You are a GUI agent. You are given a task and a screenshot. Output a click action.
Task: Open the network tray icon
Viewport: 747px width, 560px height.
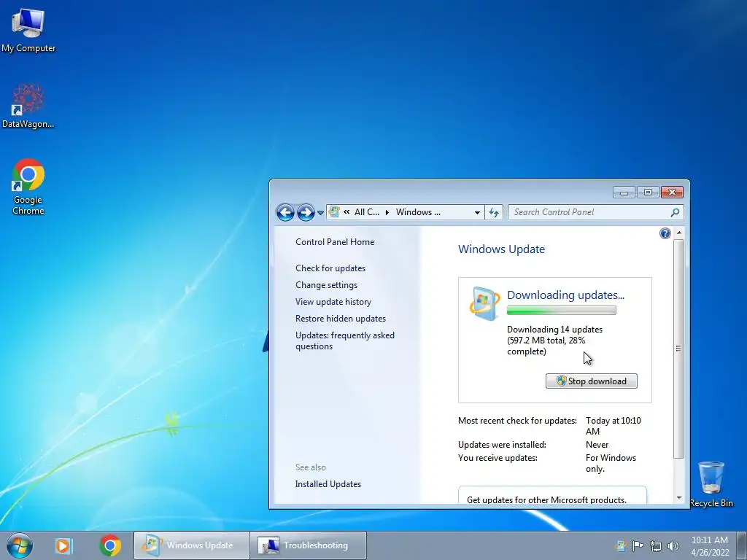click(656, 545)
